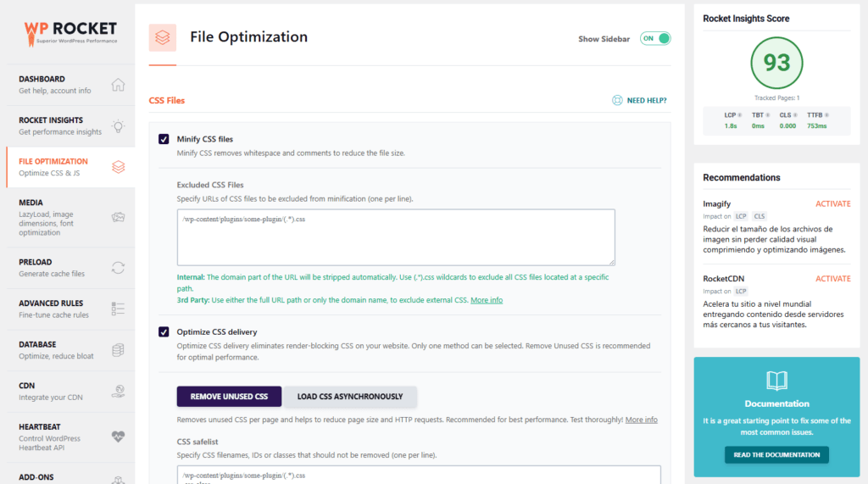Click Read the Documentation button

pos(776,454)
